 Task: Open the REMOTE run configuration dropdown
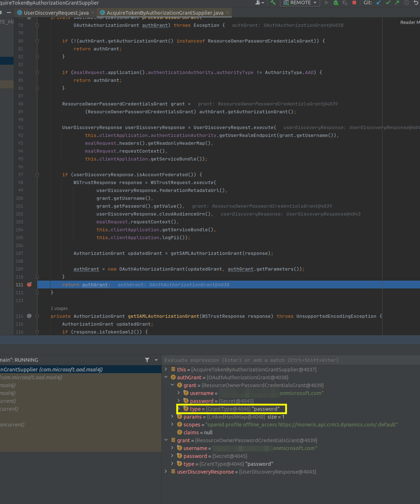click(x=299, y=3)
